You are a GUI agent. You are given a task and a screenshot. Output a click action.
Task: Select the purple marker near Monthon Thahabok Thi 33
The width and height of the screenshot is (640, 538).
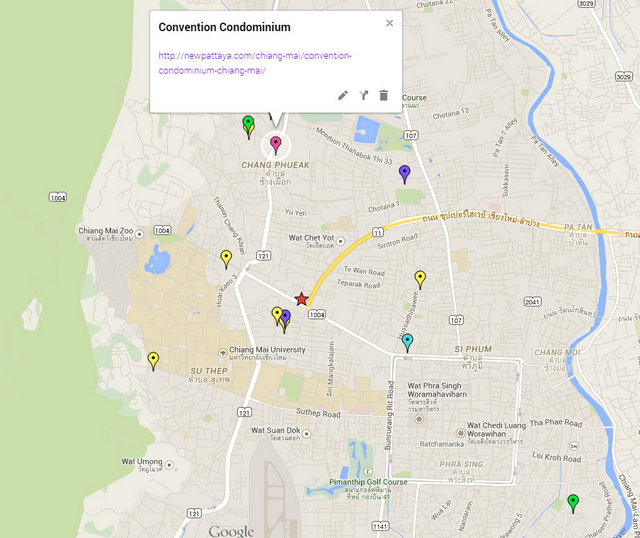click(x=404, y=174)
